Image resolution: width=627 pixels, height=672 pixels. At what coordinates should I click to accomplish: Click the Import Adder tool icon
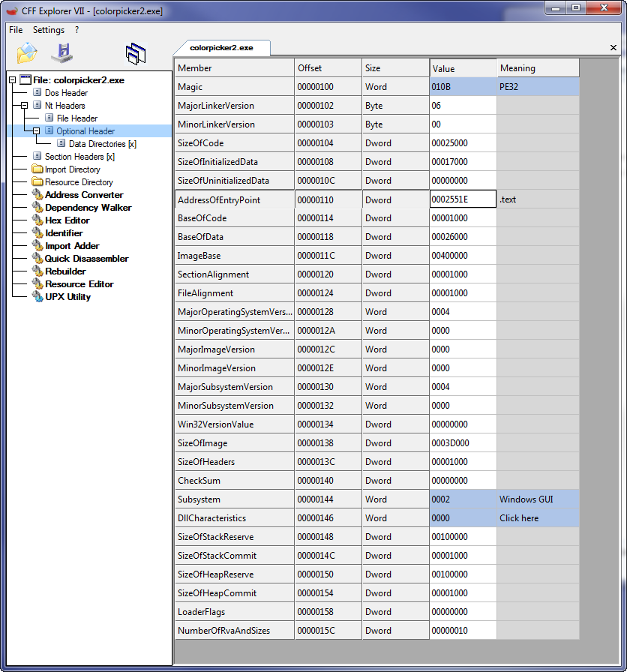[37, 245]
